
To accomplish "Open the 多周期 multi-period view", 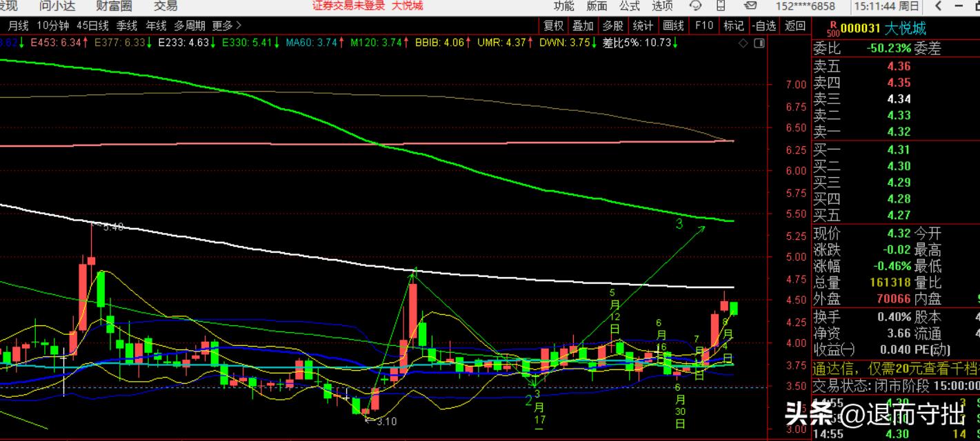I will click(x=189, y=25).
